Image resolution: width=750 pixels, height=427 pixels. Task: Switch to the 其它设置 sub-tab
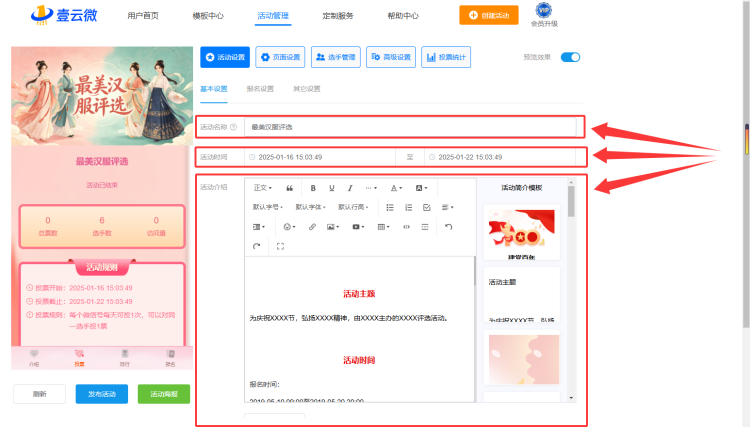307,89
